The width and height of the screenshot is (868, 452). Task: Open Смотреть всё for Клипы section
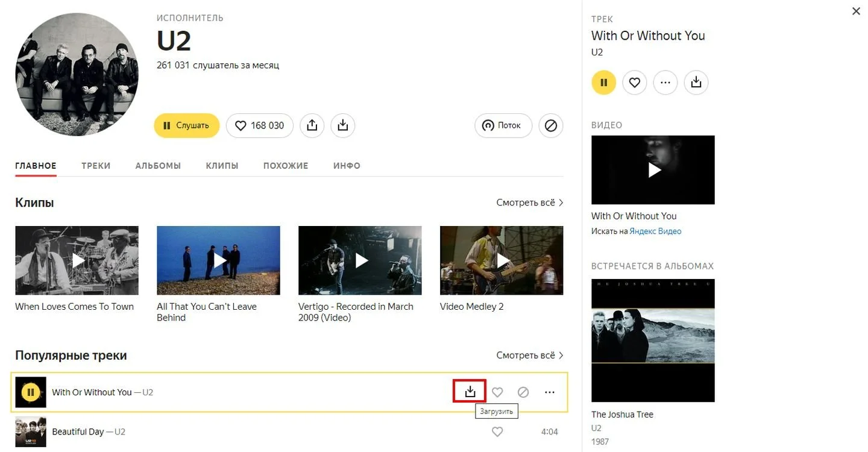tap(530, 202)
